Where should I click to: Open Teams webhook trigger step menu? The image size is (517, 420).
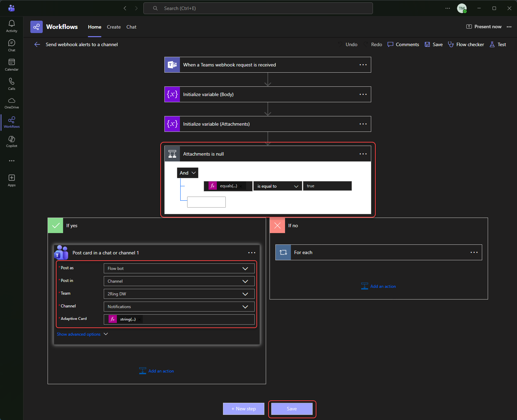coord(363,65)
